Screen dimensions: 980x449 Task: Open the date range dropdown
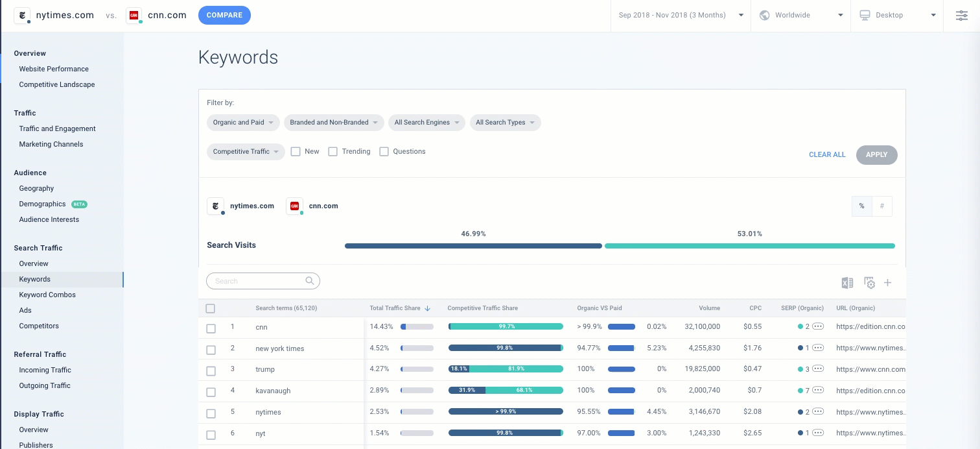pos(681,15)
